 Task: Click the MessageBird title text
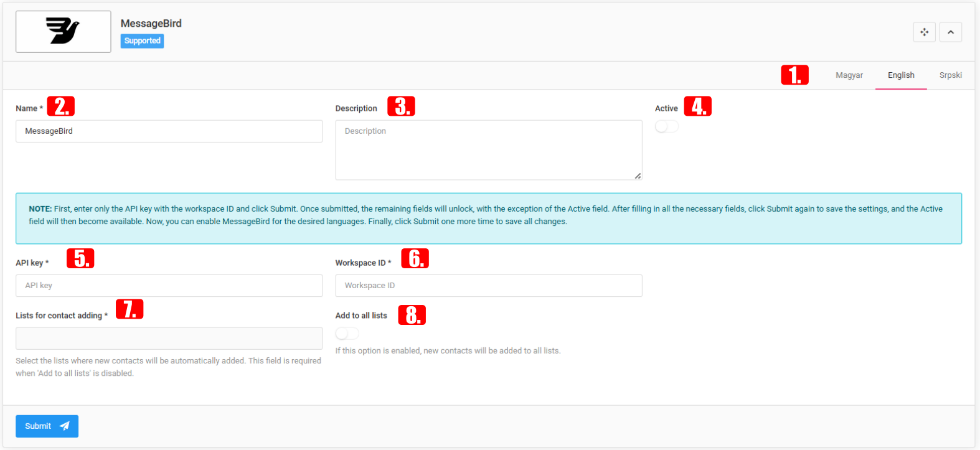[x=151, y=24]
